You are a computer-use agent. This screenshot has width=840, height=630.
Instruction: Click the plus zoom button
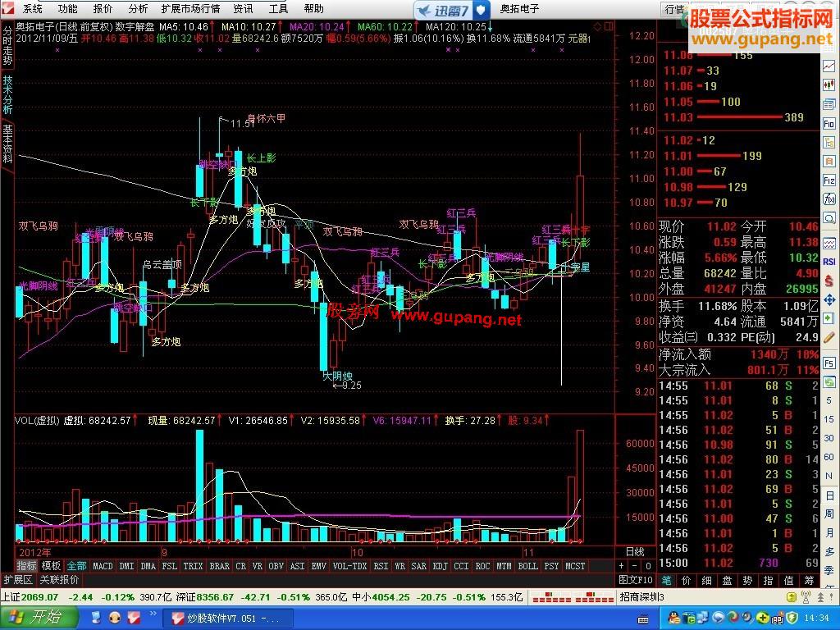[622, 566]
